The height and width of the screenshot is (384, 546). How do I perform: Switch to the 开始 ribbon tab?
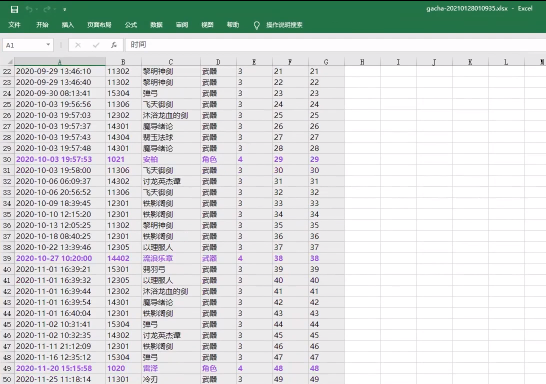coord(42,25)
